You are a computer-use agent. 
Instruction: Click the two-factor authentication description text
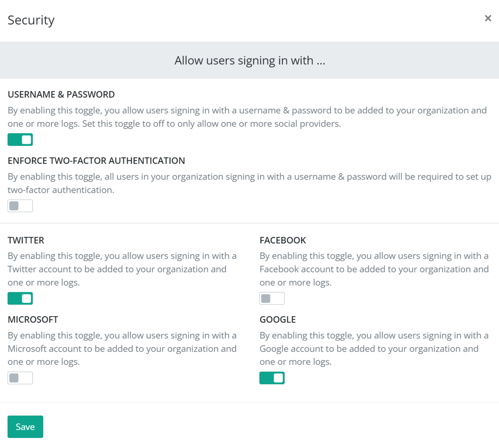[x=250, y=183]
